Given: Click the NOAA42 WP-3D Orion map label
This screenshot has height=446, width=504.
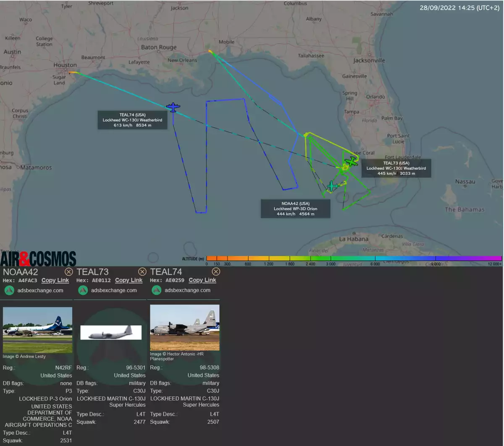Looking at the screenshot, I should coord(295,209).
